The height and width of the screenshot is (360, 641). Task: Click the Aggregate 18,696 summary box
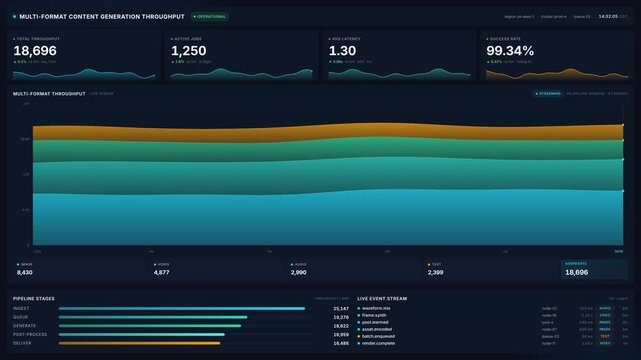coord(594,270)
